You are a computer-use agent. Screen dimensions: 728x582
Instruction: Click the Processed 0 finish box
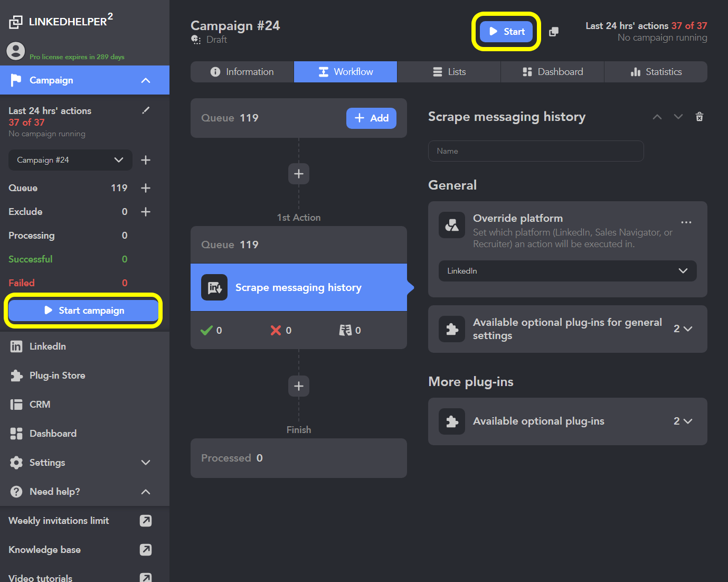299,458
